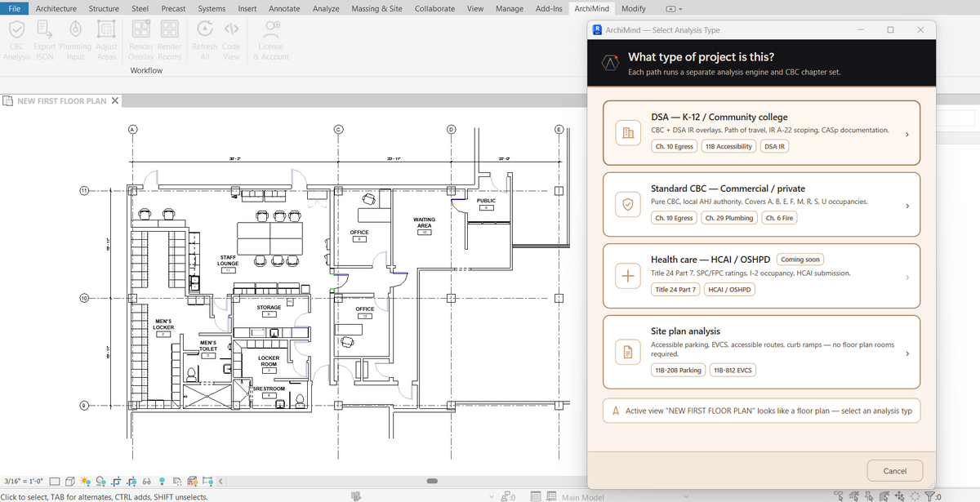This screenshot has width=980, height=502.
Task: Click Show Crop Region icon
Action: tap(131, 482)
